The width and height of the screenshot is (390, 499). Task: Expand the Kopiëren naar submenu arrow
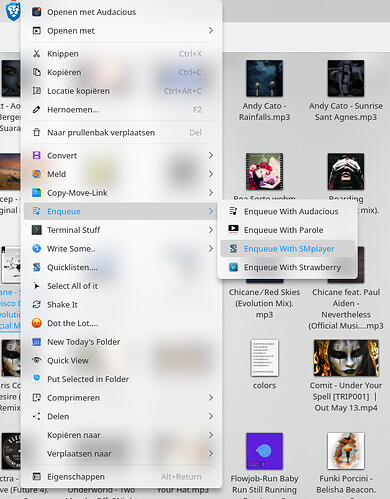click(x=211, y=435)
